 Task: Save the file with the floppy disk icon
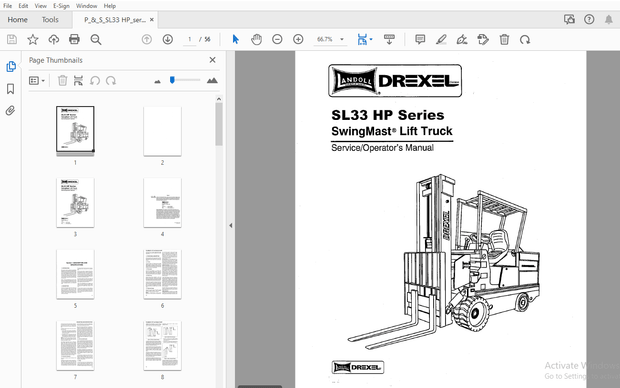pos(12,39)
